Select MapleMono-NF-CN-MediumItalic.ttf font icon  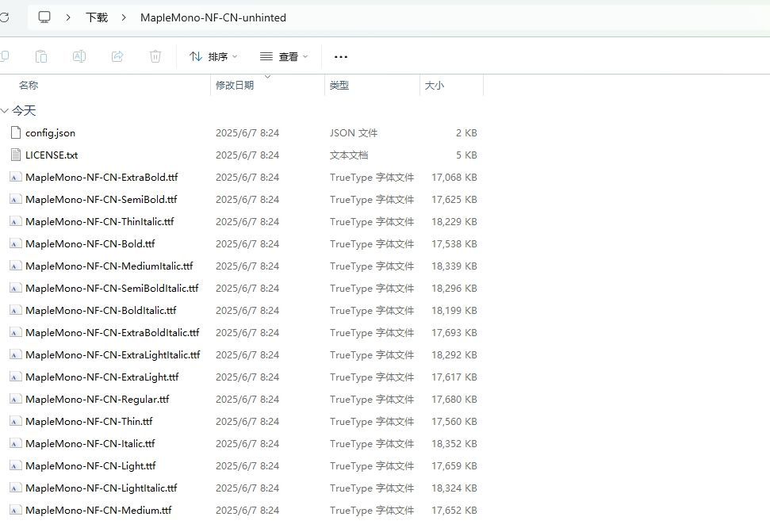pyautogui.click(x=16, y=266)
